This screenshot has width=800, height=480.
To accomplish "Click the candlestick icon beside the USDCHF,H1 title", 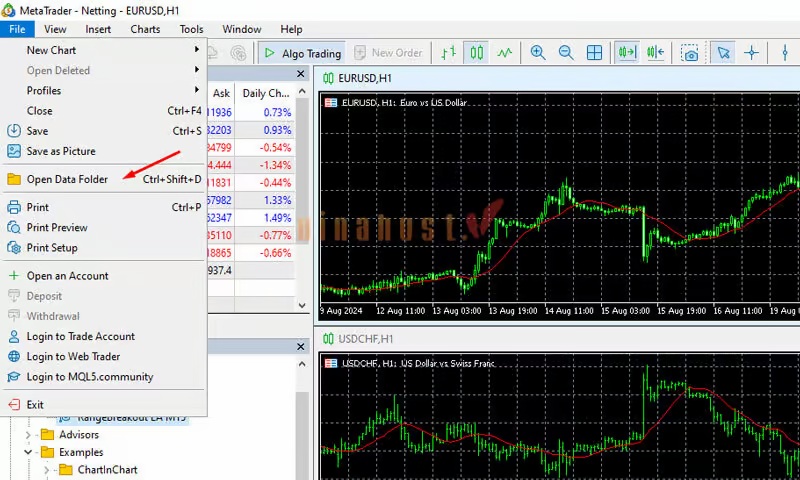I will [x=329, y=339].
